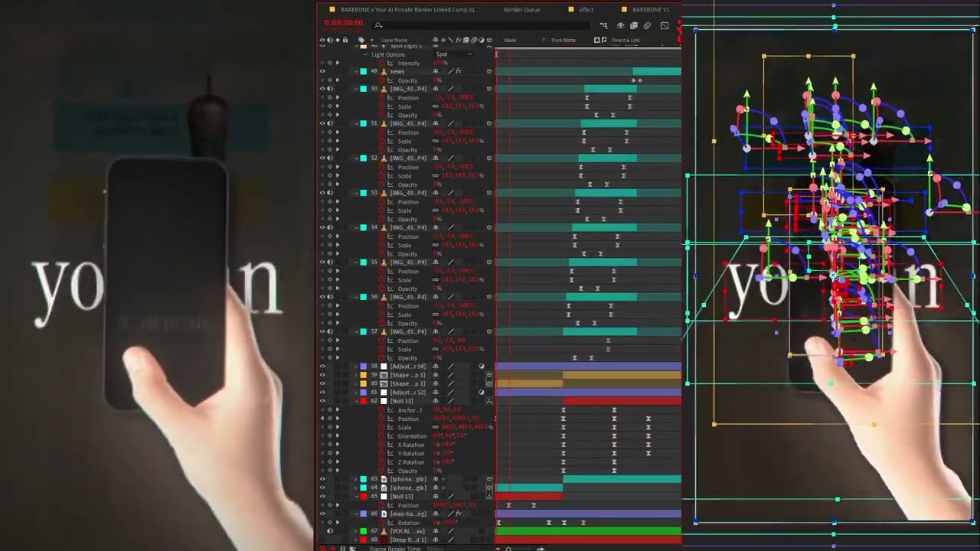The image size is (980, 551).
Task: Enable Motion Blur for the composition
Action: 648,25
